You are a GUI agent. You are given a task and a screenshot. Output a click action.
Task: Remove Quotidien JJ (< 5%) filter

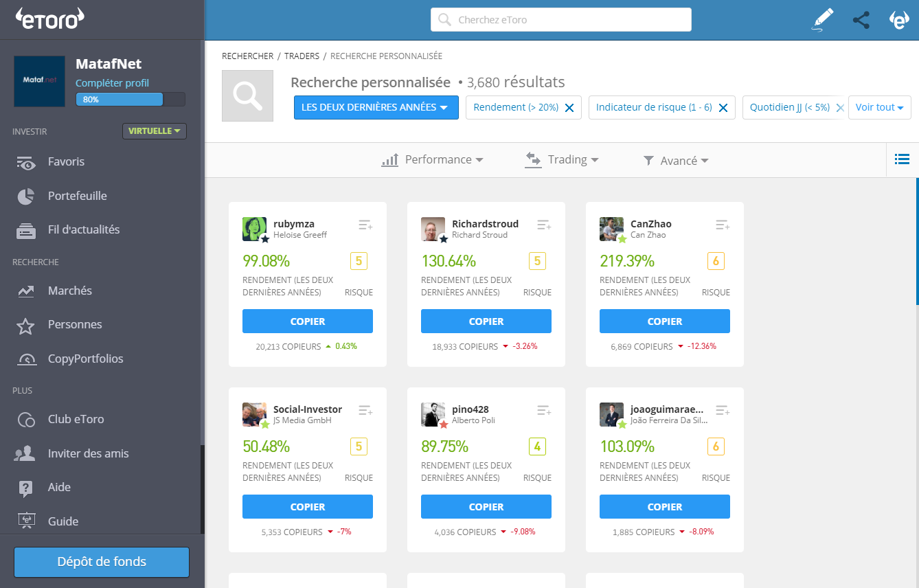(x=839, y=108)
